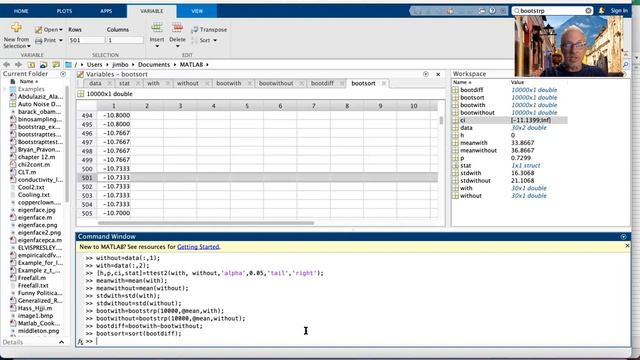Open the Getting Started link
640x360 pixels.
coord(198,247)
